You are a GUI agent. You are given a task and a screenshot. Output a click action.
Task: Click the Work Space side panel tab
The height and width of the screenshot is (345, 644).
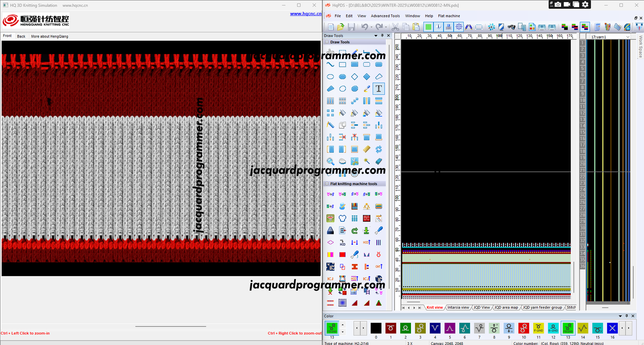[640, 46]
